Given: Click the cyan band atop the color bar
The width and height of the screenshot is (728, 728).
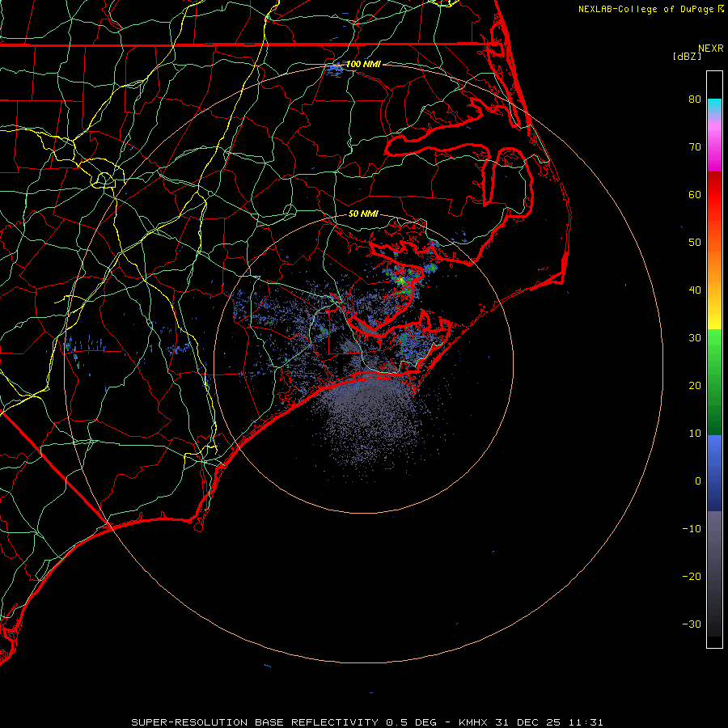Looking at the screenshot, I should [x=714, y=105].
